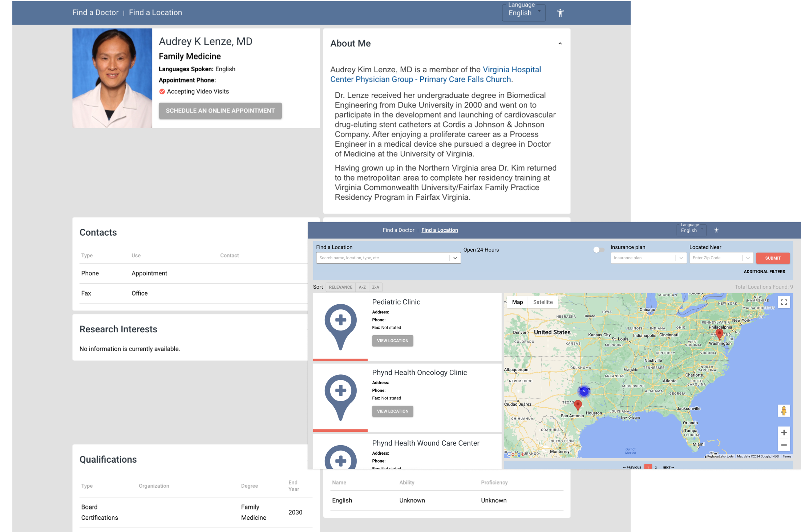The height and width of the screenshot is (532, 801).
Task: Click the red map marker near Washington
Action: click(719, 334)
